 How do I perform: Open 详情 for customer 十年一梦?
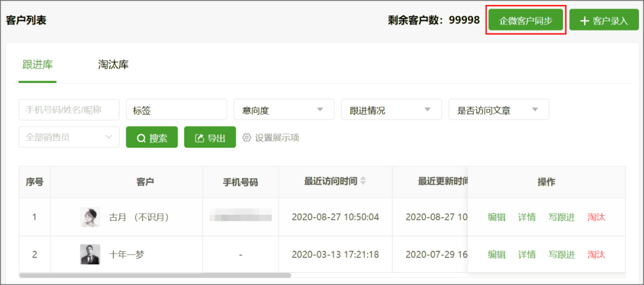[527, 255]
